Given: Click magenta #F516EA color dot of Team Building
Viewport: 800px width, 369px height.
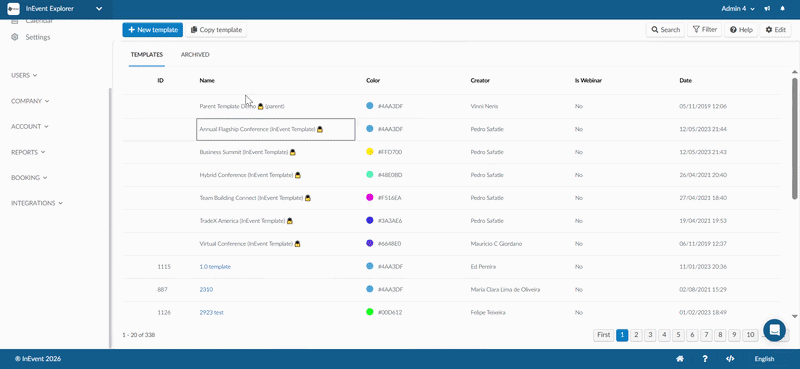Looking at the screenshot, I should (x=370, y=198).
